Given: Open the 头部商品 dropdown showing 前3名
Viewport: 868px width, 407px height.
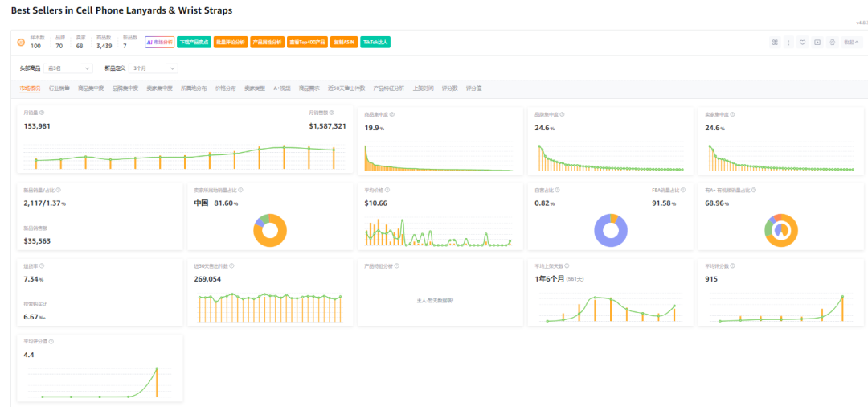Looking at the screenshot, I should pyautogui.click(x=68, y=68).
